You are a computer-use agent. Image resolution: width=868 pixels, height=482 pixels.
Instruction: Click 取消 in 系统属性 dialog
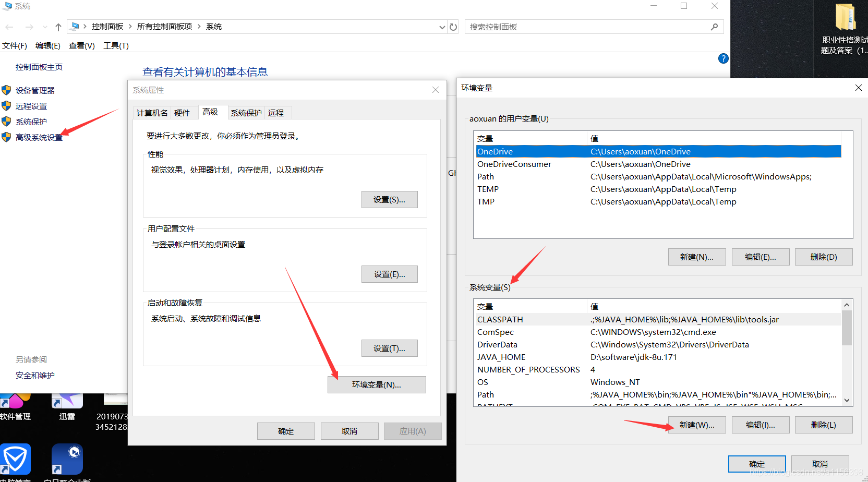(x=349, y=431)
